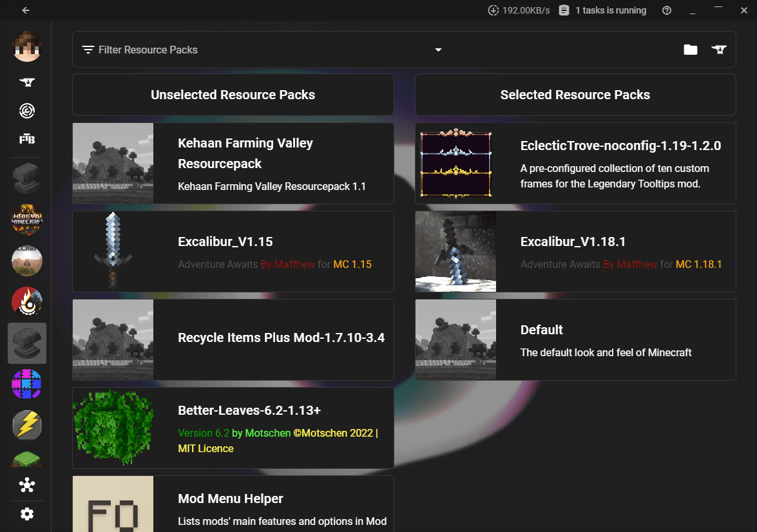Click 'Kehaan Farming Valley Resourcepack 1.1' description

272,186
